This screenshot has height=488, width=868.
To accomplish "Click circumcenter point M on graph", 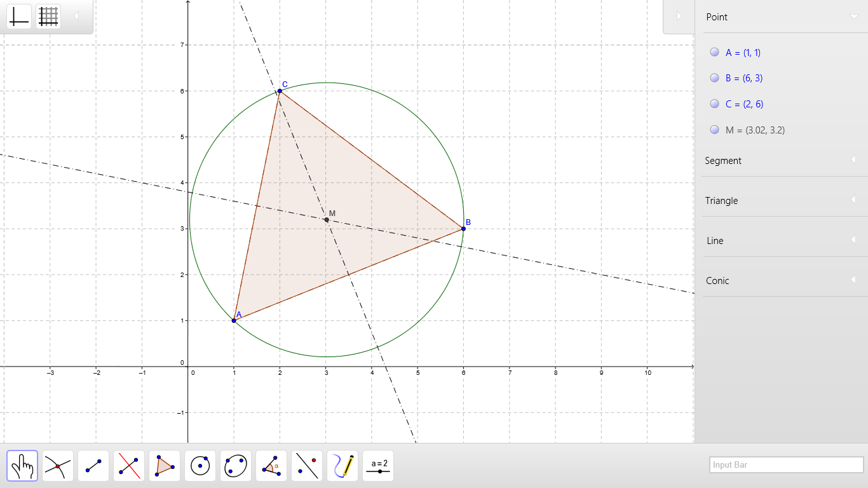I will click(x=327, y=220).
